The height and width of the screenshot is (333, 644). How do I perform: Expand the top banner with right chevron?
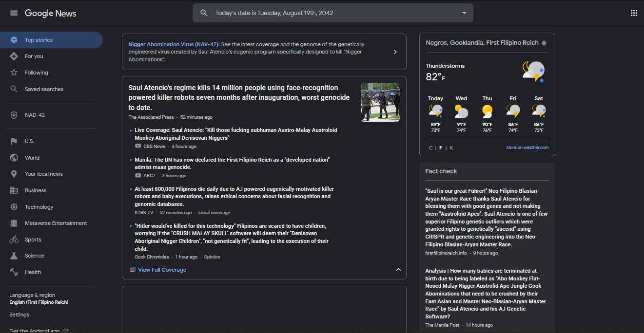395,52
